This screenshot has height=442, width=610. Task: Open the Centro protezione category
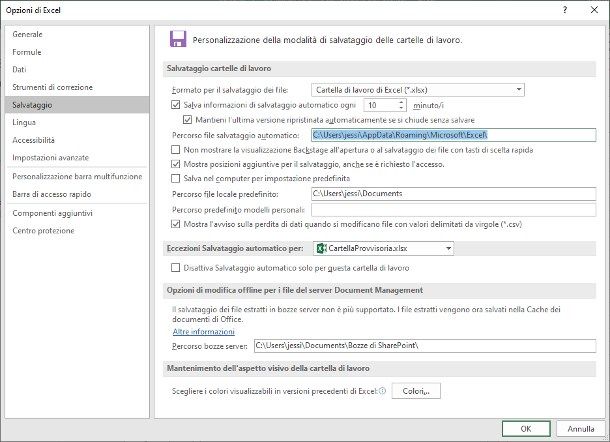[77, 231]
